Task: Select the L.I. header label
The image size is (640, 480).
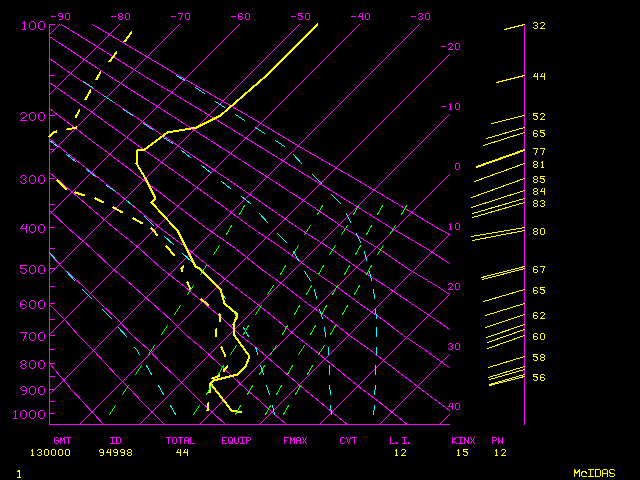Action: [x=400, y=440]
